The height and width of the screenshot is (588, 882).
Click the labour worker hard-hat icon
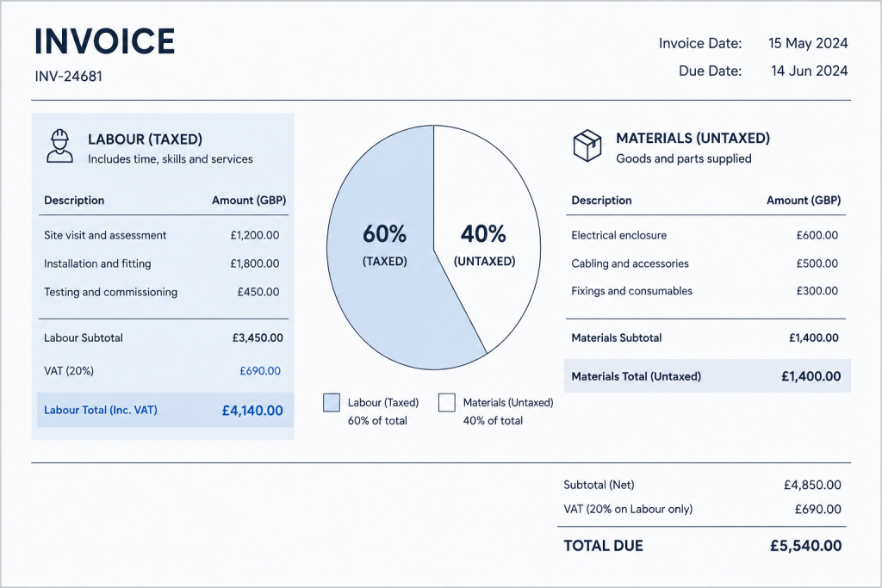(59, 146)
